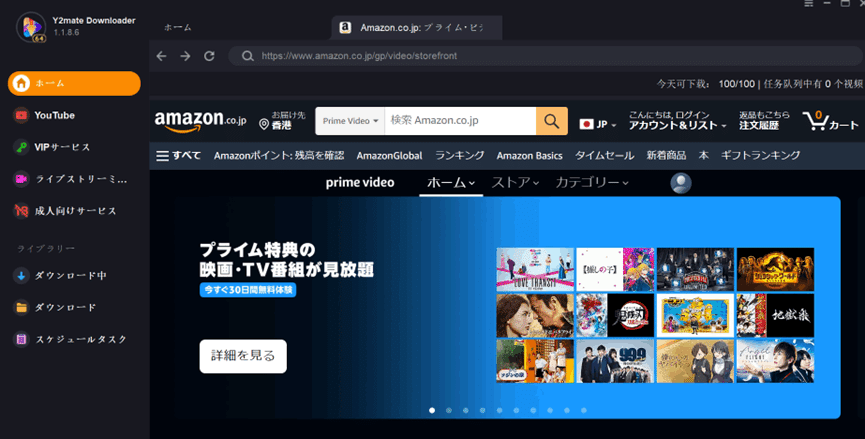Click the Amazon favicon on the tab

point(345,28)
